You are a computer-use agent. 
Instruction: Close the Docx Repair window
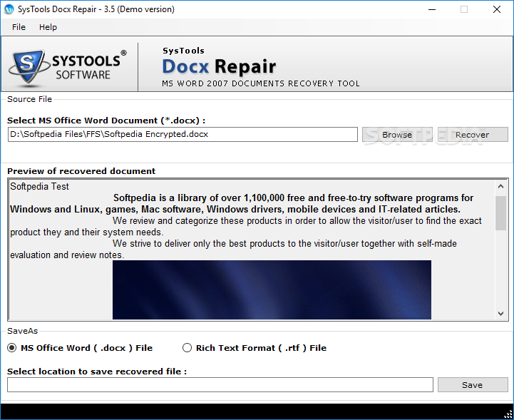coord(497,9)
